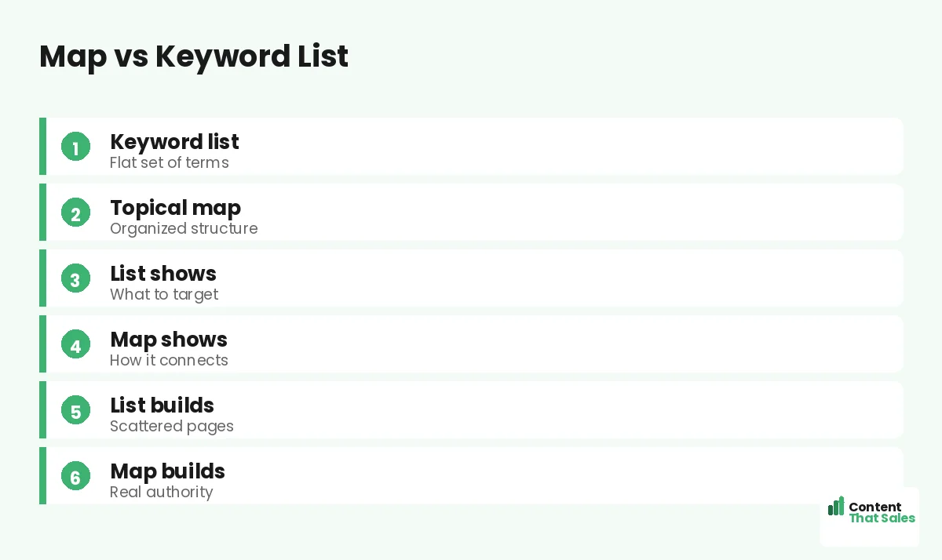Click the 'List builds' heading
The width and height of the screenshot is (942, 560).
coord(162,405)
